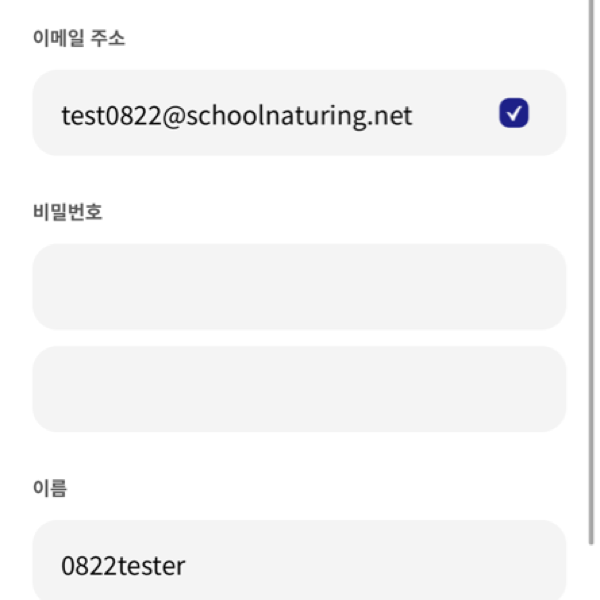
Task: Toggle the email verified checkmark box
Action: pyautogui.click(x=513, y=114)
